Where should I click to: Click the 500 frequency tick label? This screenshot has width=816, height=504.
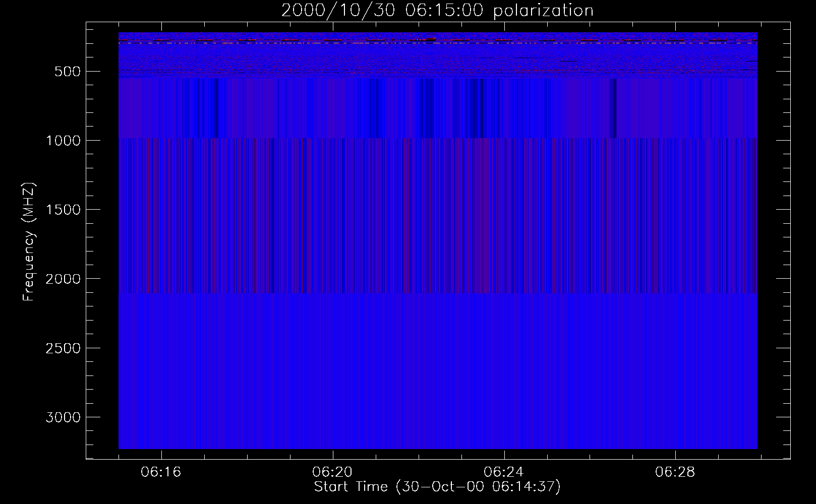[68, 72]
